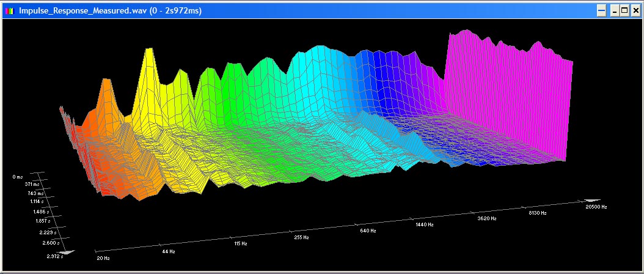The width and height of the screenshot is (644, 274).
Task: Click the 8130 Hz frequency axis label
Action: pyautogui.click(x=537, y=213)
